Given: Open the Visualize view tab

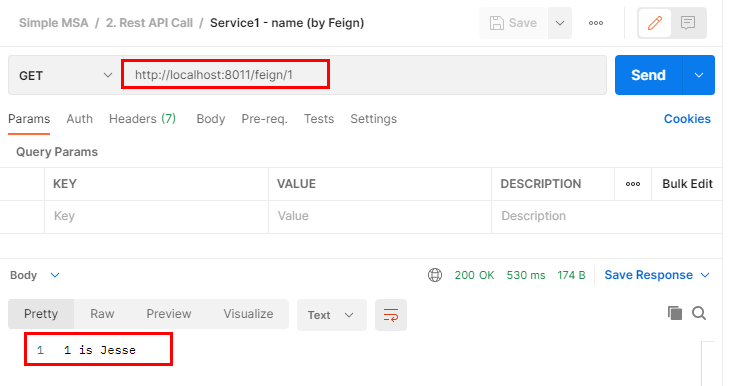Looking at the screenshot, I should coord(248,314).
